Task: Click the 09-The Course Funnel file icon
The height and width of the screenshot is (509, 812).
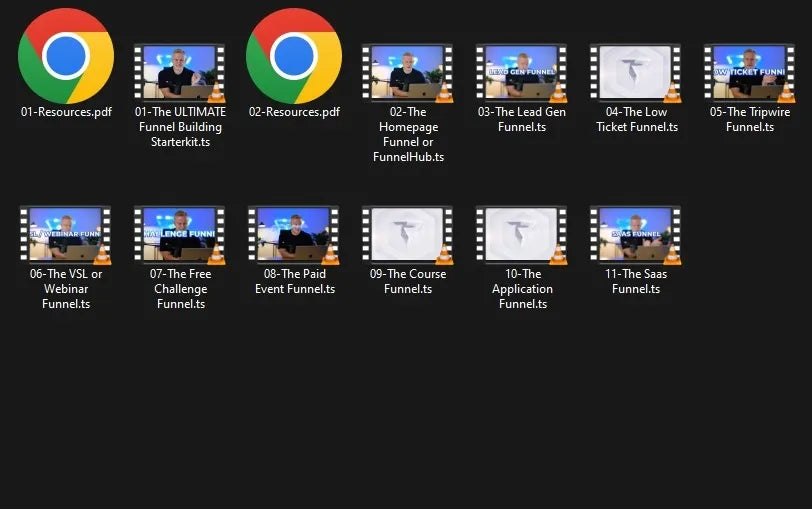Action: [x=408, y=234]
